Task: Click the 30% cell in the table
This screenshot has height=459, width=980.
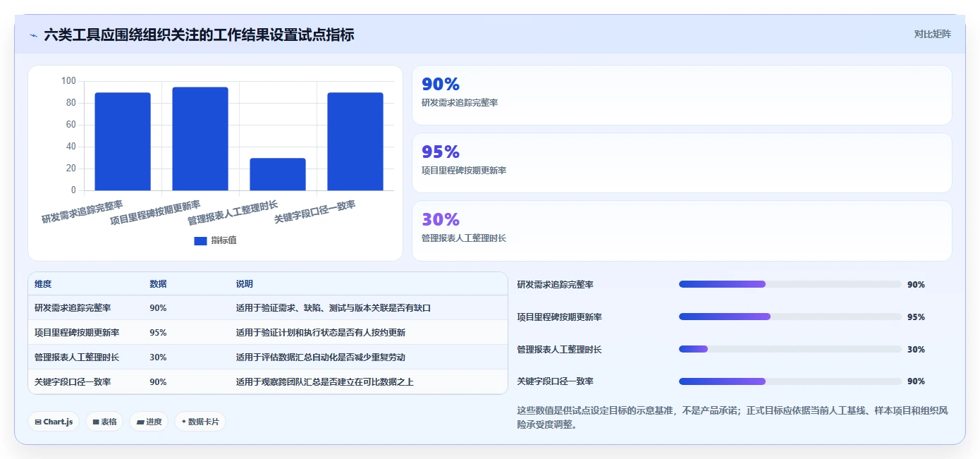Action: [158, 357]
